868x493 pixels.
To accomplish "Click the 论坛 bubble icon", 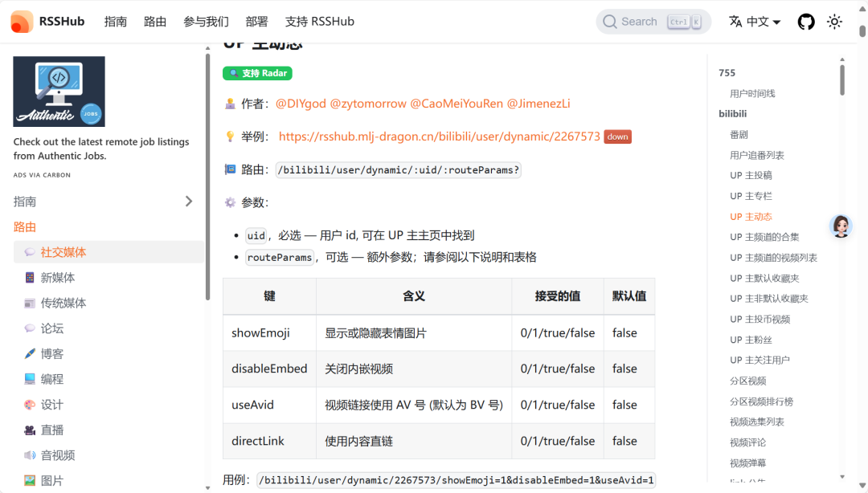I will pos(30,328).
